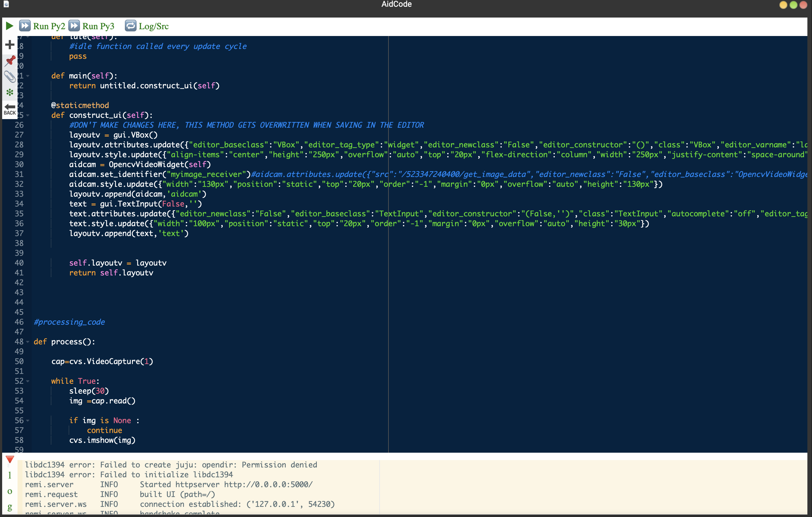This screenshot has width=812, height=517.
Task: Fold the if img is None block
Action: tap(28, 421)
